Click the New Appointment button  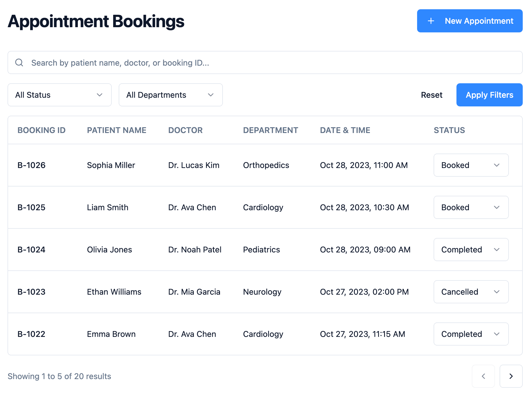[469, 21]
